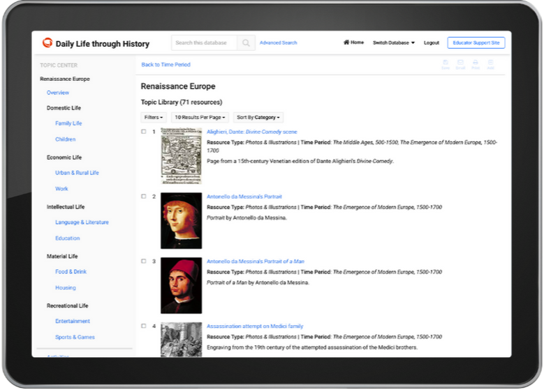The height and width of the screenshot is (392, 544).
Task: Click the Domestic Life sidebar heading
Action: pyautogui.click(x=64, y=108)
